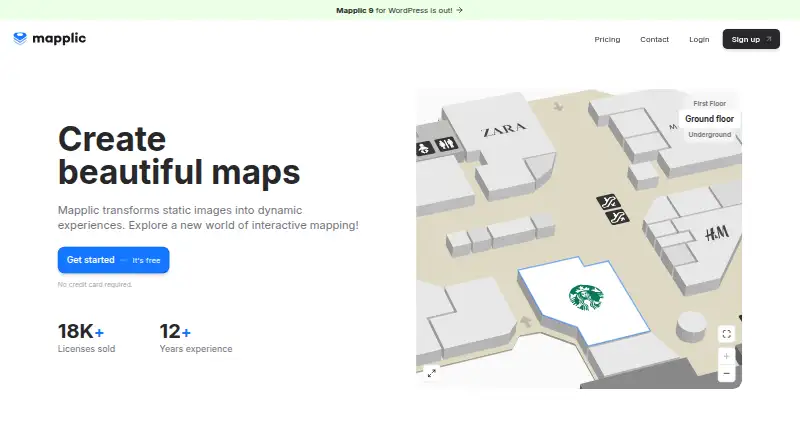Click the baby changing room icon

[x=424, y=149]
